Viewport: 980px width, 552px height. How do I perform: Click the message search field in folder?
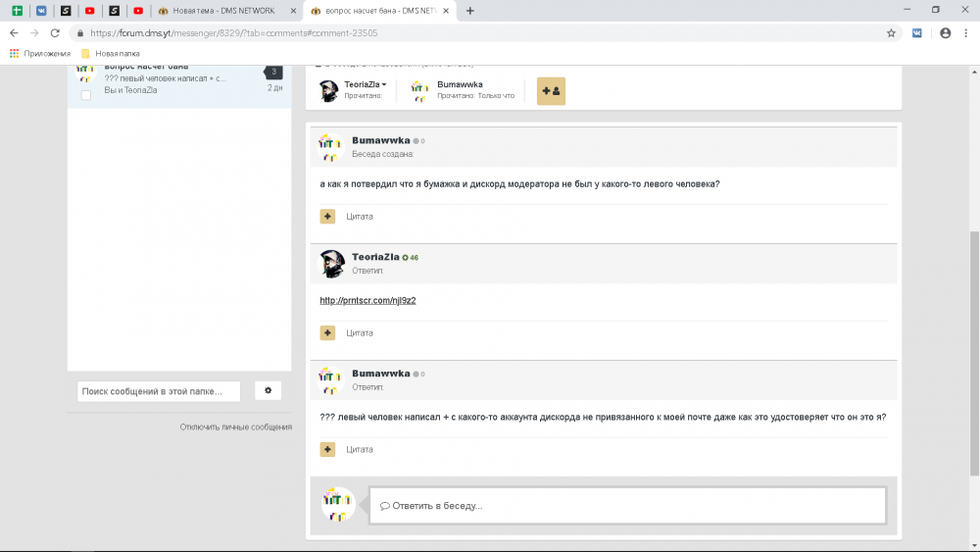159,391
